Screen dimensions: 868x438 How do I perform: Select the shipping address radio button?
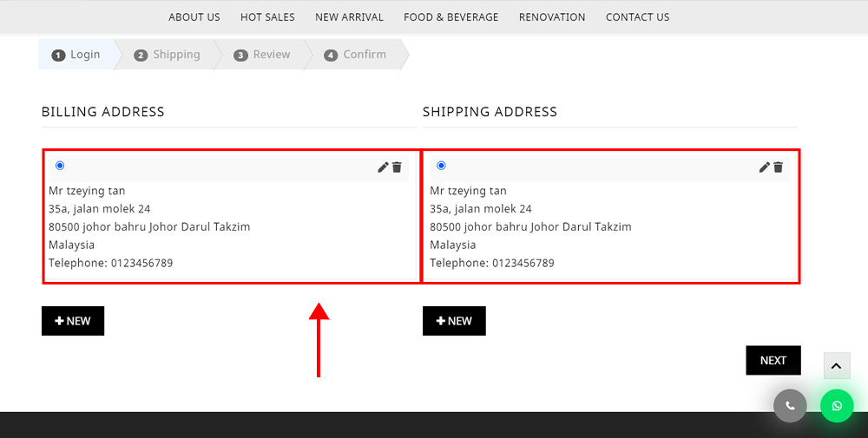click(x=441, y=166)
